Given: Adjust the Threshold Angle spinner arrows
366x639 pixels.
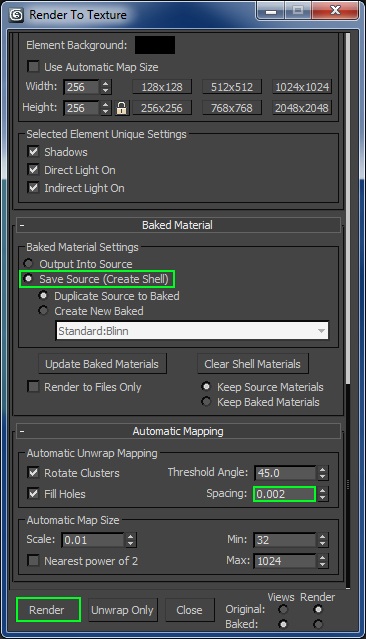Looking at the screenshot, I should 322,473.
